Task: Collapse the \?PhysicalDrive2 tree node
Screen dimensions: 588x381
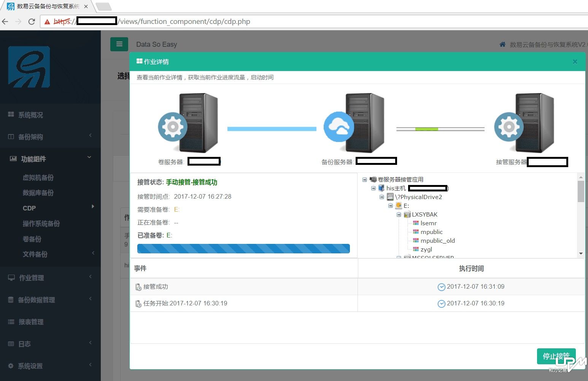Action: point(381,197)
